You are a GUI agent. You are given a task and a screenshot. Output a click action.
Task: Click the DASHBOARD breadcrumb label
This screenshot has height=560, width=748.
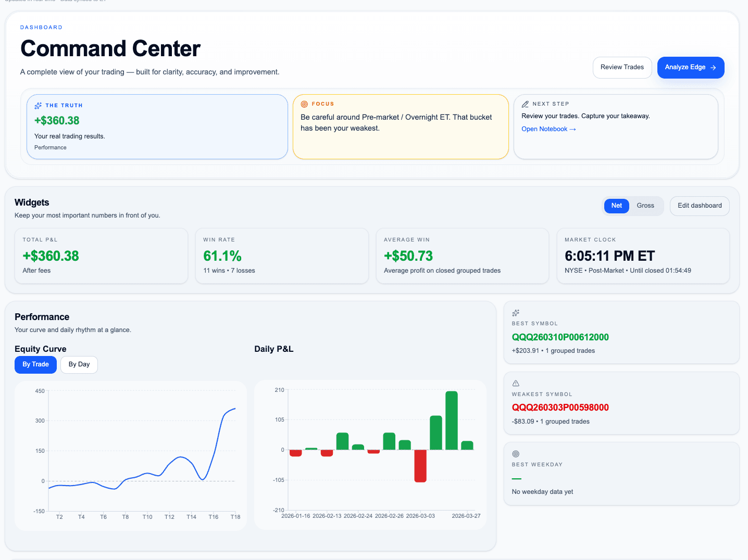click(41, 28)
